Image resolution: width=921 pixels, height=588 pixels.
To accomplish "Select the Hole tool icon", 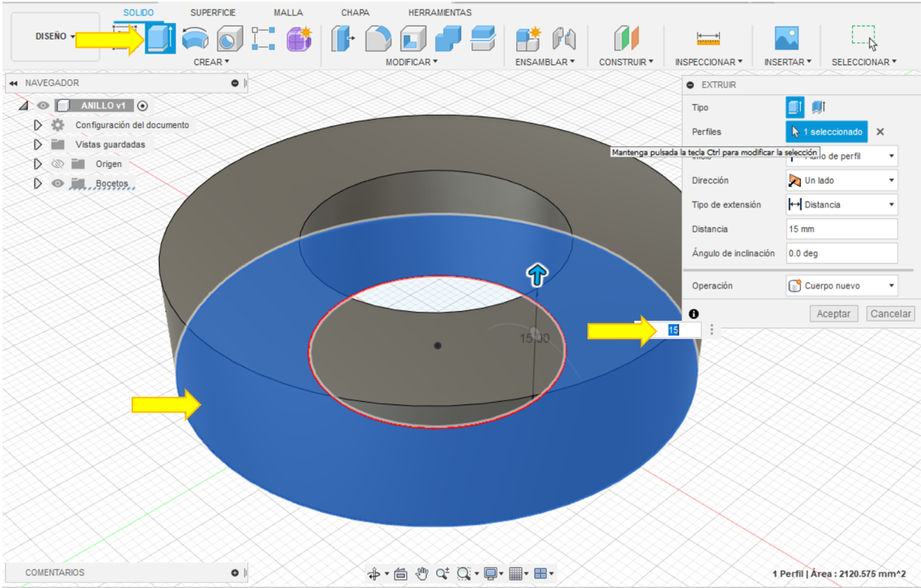I will (230, 39).
